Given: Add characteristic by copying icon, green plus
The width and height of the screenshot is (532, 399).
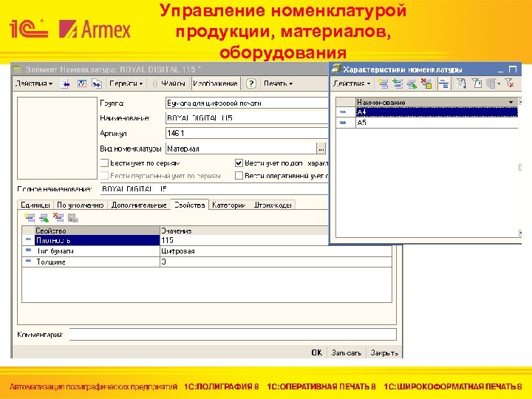Looking at the screenshot, I should coord(398,83).
